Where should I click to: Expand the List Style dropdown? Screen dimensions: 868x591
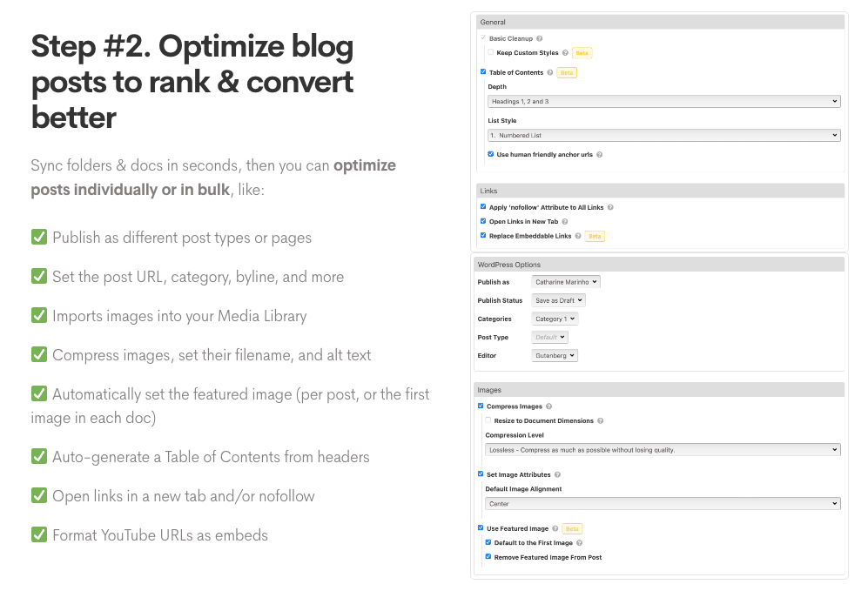[663, 136]
